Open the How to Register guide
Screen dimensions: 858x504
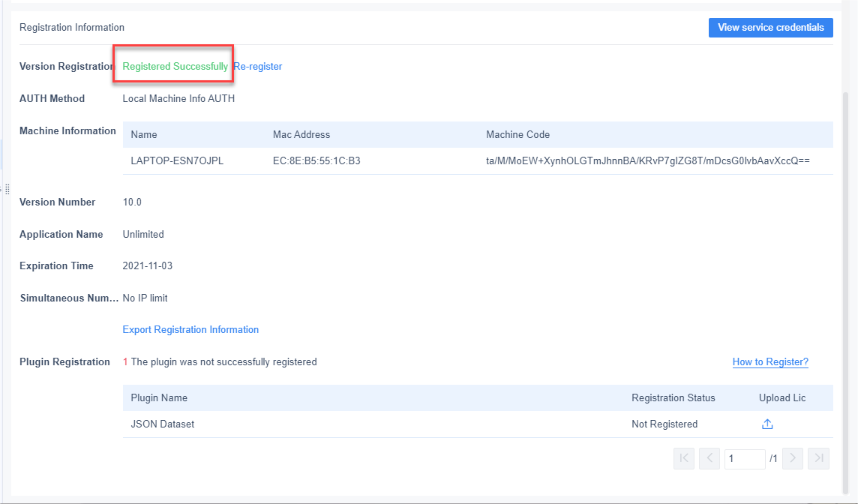click(x=770, y=361)
